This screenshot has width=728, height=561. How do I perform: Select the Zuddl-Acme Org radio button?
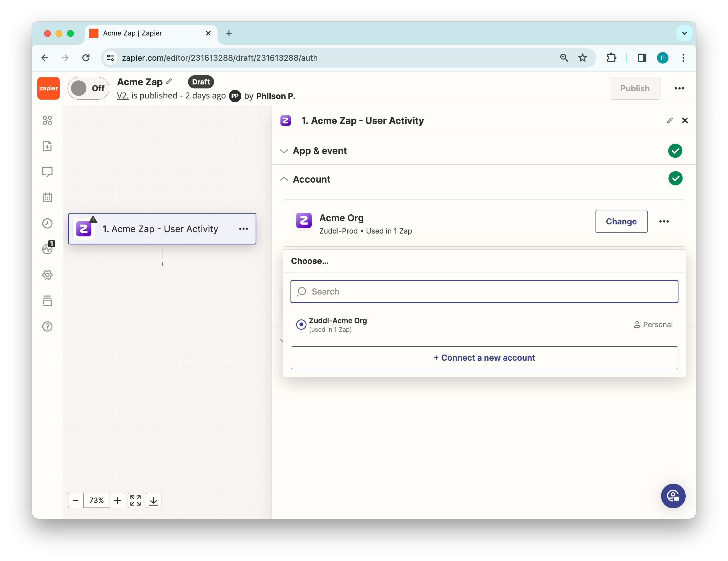(x=301, y=324)
